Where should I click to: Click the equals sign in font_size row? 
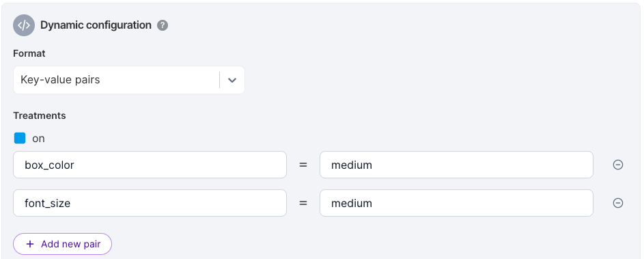[303, 203]
